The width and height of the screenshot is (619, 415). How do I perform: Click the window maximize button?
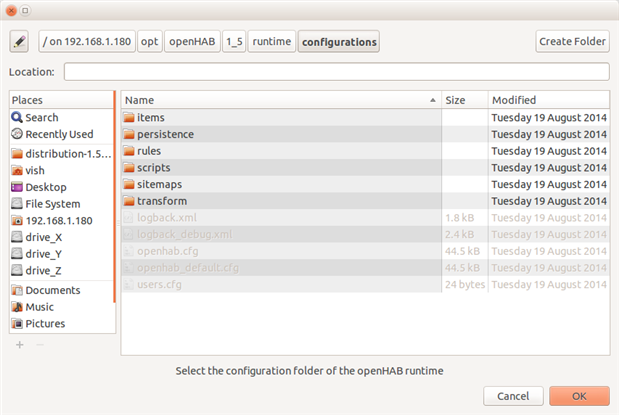[x=25, y=10]
